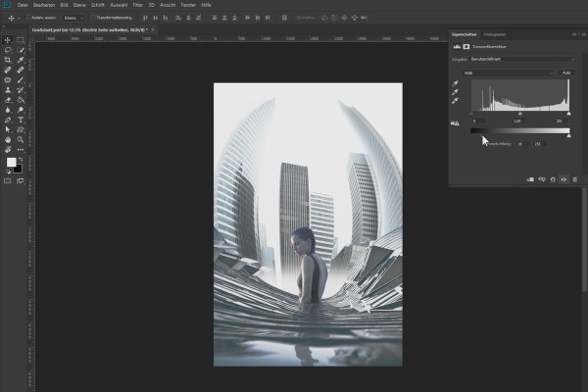This screenshot has height=392, width=588.
Task: Select the Clone Stamp tool
Action: click(8, 90)
